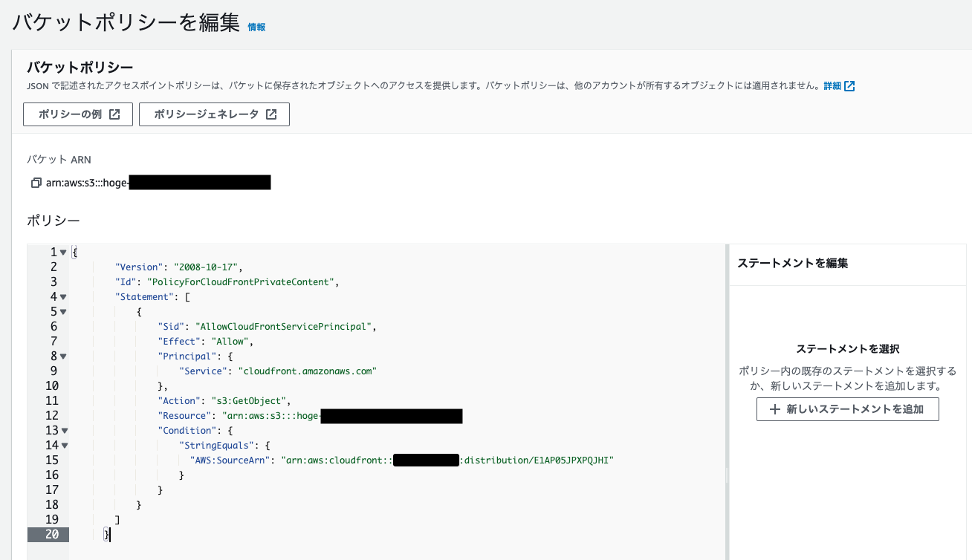
Task: Add a new statement with 新しいステートメントを追加
Action: [847, 409]
